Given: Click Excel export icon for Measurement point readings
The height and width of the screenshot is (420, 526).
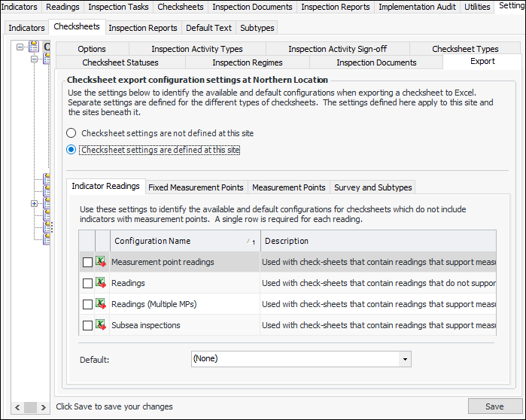Looking at the screenshot, I should [102, 262].
